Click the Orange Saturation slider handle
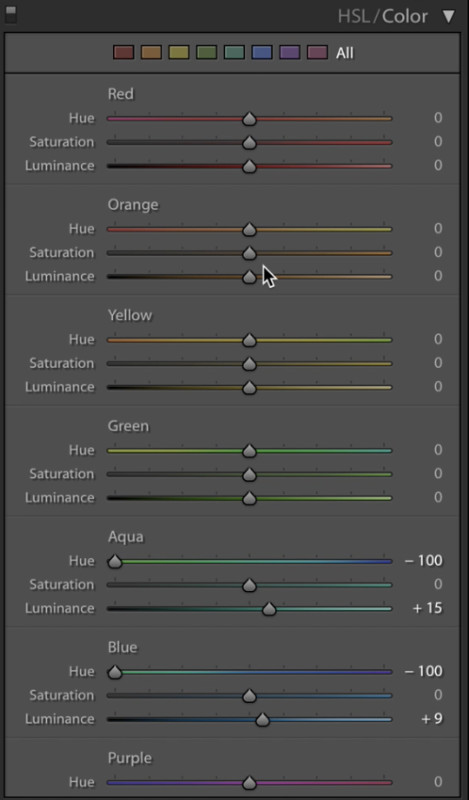Viewport: 469px width, 800px height. point(249,253)
